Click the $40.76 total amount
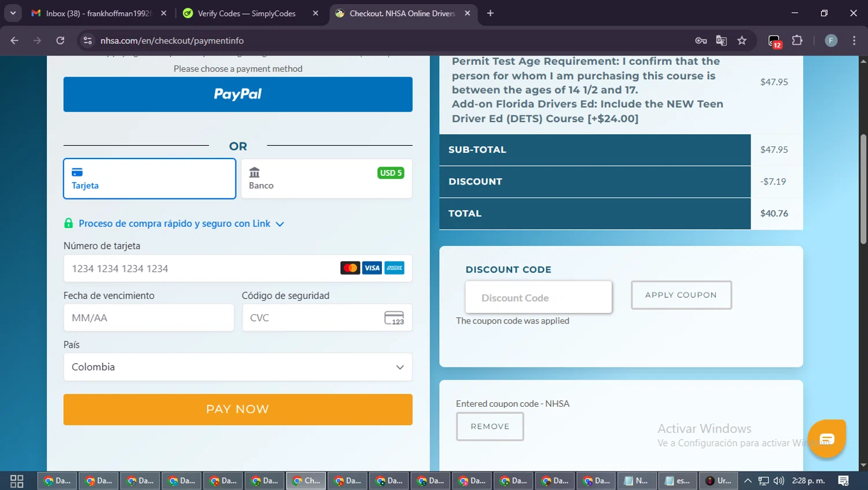Image resolution: width=868 pixels, height=490 pixels. pos(774,213)
